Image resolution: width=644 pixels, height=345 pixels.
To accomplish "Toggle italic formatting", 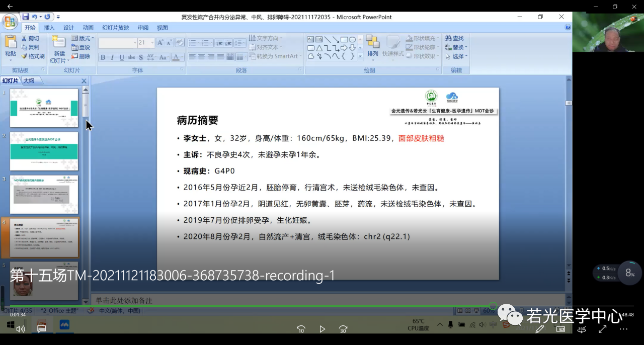I will (112, 57).
